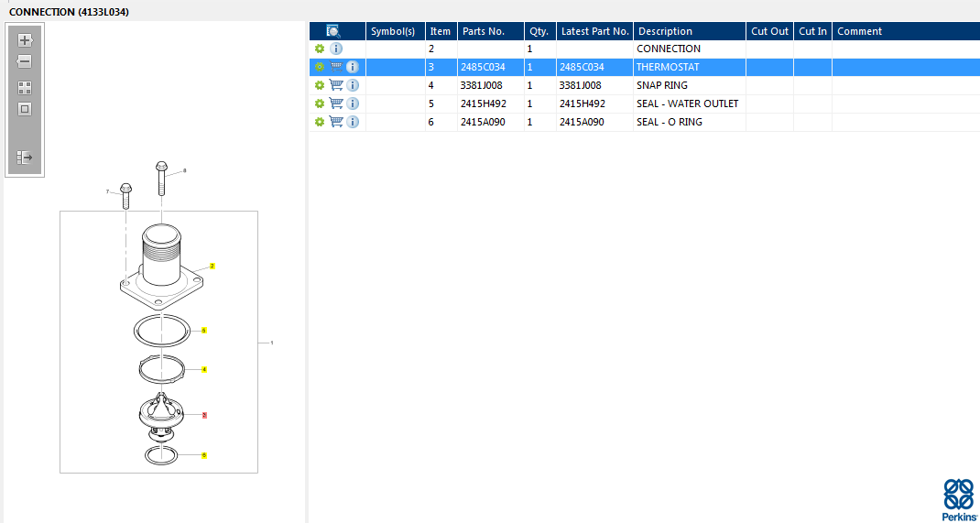Click gear icon in THERMOSTAT row
The width and height of the screenshot is (980, 523).
coord(320,67)
